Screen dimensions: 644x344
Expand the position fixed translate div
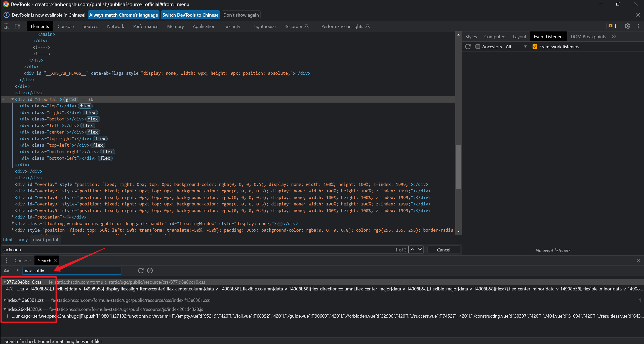pos(13,229)
